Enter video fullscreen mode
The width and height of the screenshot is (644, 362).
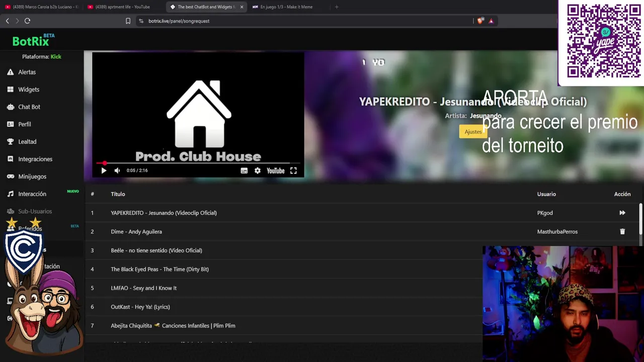point(293,170)
